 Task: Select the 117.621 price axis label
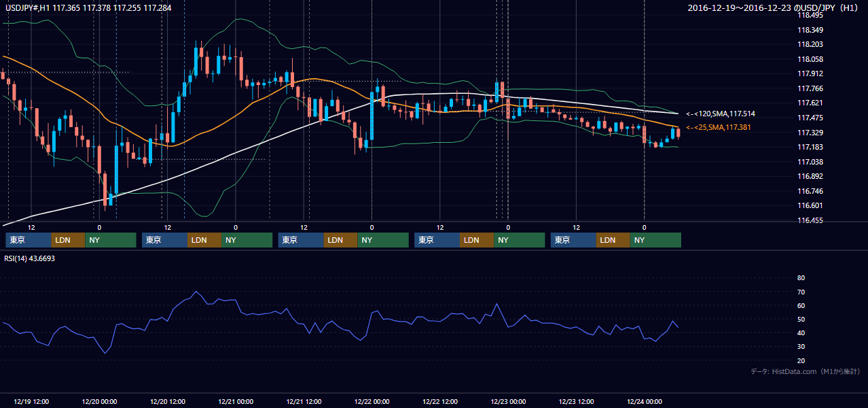point(810,103)
